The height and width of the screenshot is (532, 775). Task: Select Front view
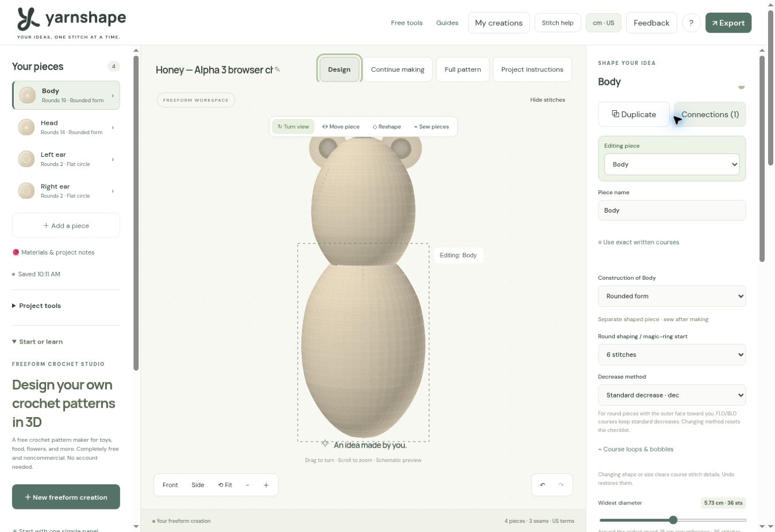click(x=170, y=485)
